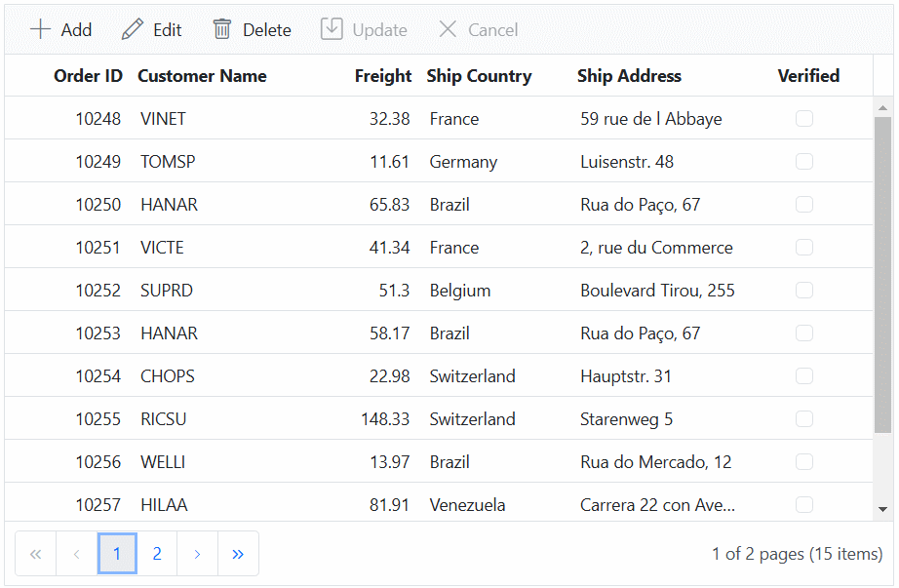Toggle Verified checkbox for order 10252
Viewport: 899px width, 588px height.
(x=803, y=291)
